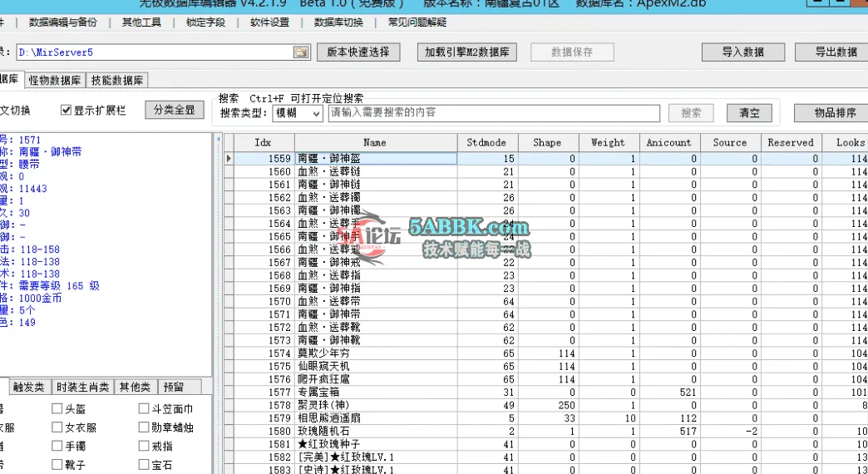Select 玫瑰随机石 row name
Screen dimensions: 868x474
[x=376, y=431]
